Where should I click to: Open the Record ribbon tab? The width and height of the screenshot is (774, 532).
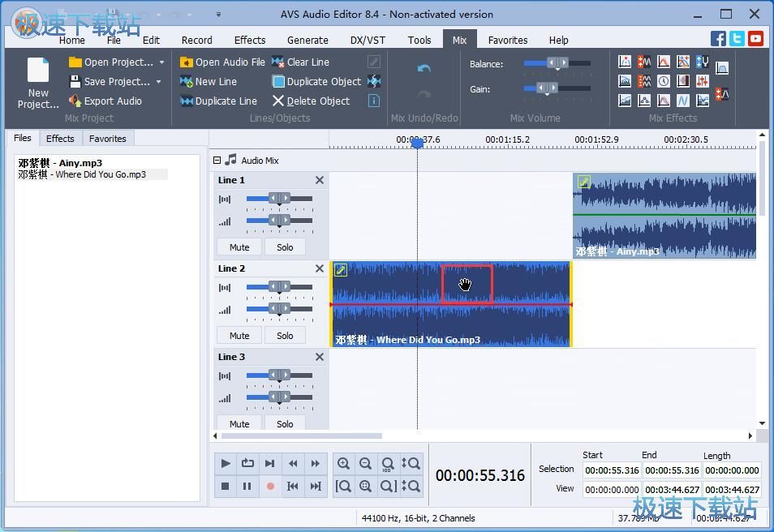196,40
